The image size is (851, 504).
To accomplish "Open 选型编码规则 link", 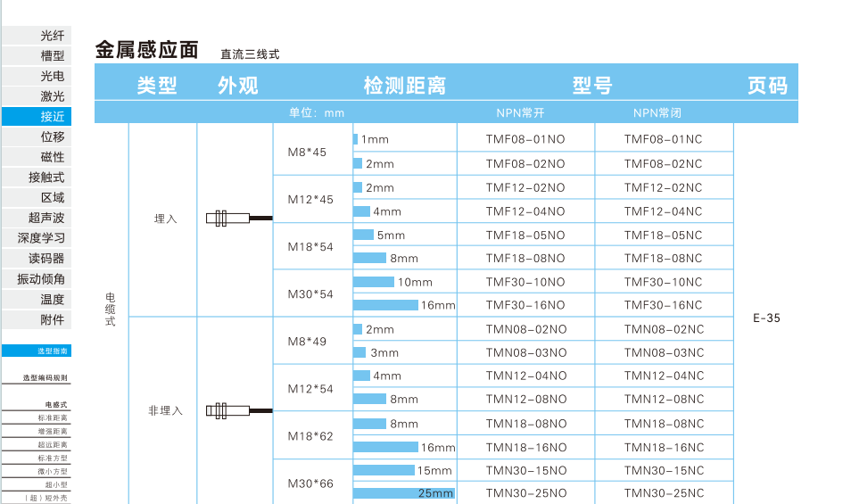I will pos(45,377).
